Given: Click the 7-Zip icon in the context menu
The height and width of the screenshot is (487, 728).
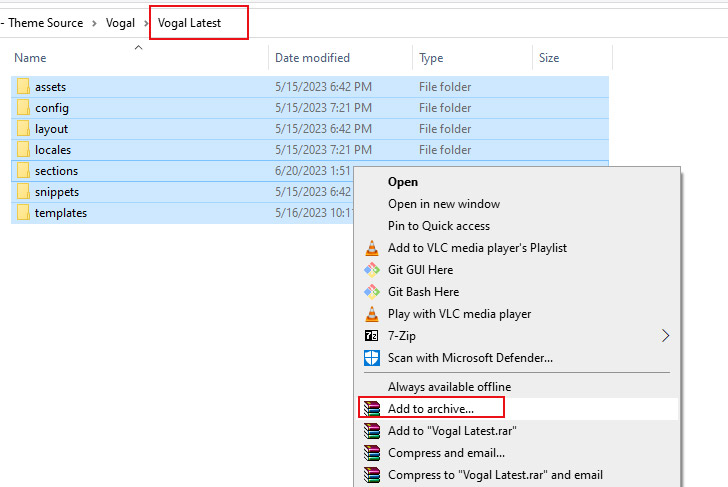Looking at the screenshot, I should click(x=371, y=336).
